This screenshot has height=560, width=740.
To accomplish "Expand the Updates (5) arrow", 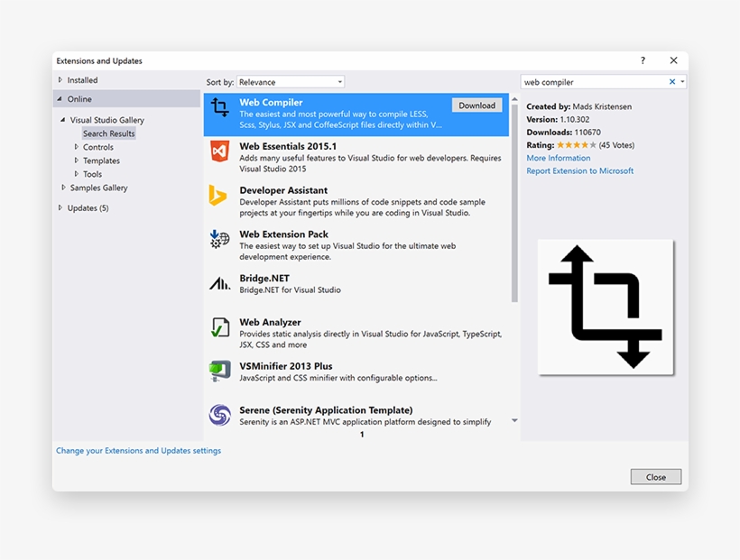I will click(60, 208).
